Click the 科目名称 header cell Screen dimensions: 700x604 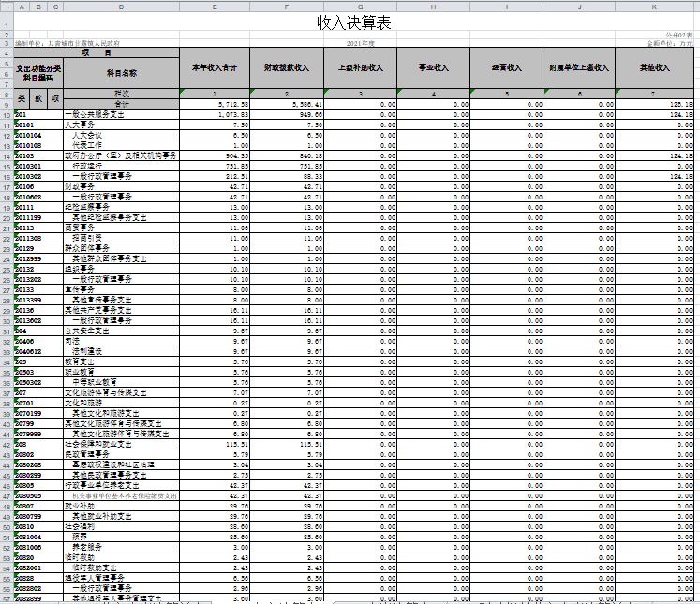tap(121, 73)
